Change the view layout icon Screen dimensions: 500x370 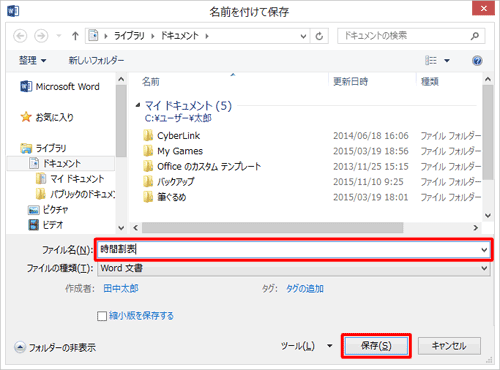click(431, 60)
